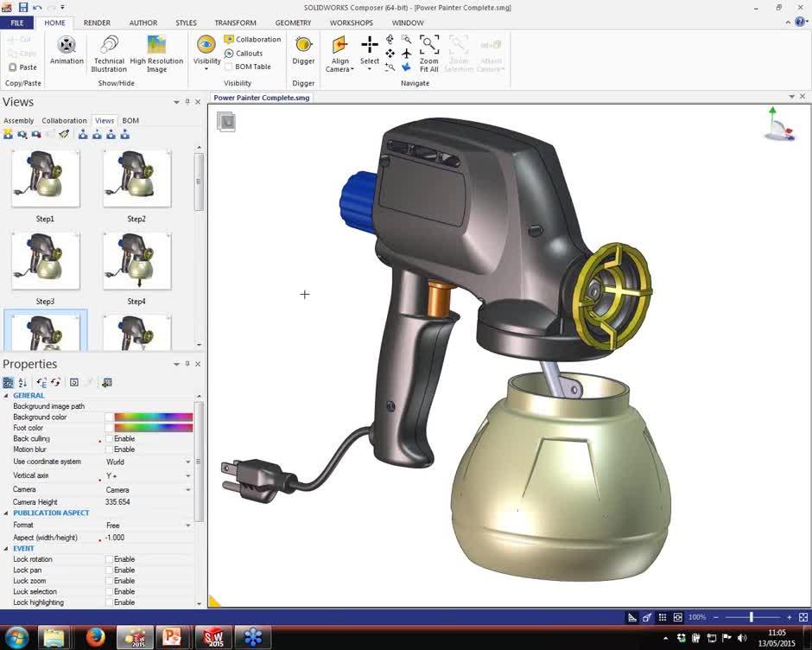The height and width of the screenshot is (650, 812).
Task: Select the Technical Illustration tool
Action: (109, 46)
